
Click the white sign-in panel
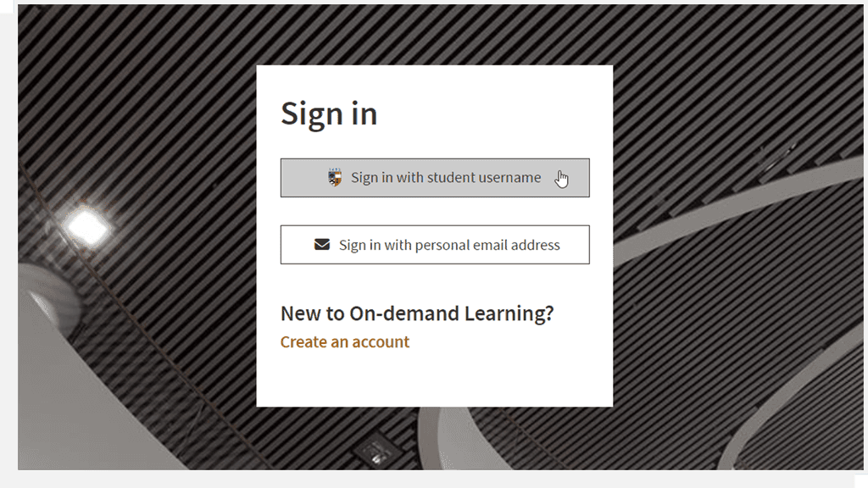(x=434, y=381)
